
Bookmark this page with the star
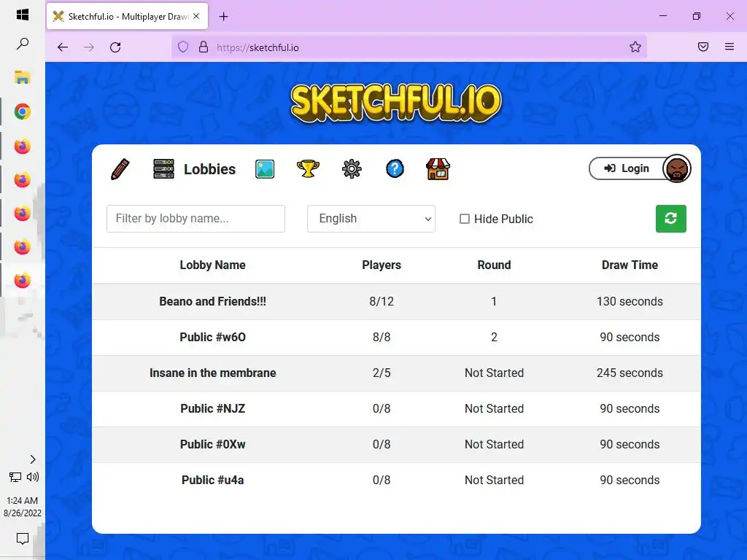[x=635, y=47]
